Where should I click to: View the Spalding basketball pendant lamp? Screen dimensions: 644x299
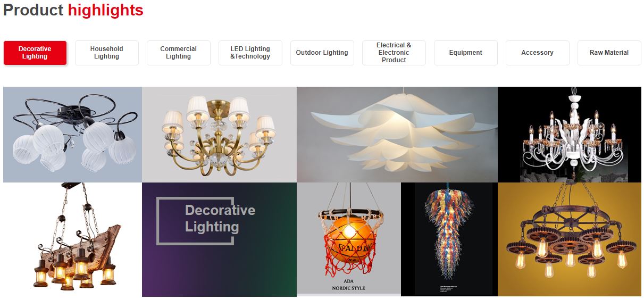click(349, 239)
